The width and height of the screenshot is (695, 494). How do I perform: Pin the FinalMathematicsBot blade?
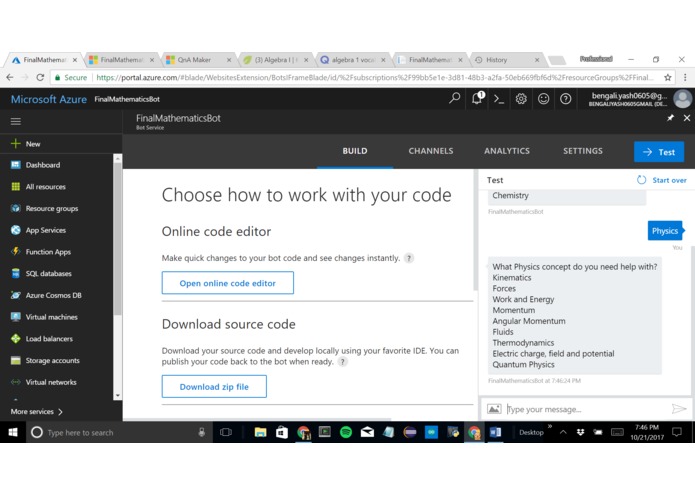(x=670, y=118)
